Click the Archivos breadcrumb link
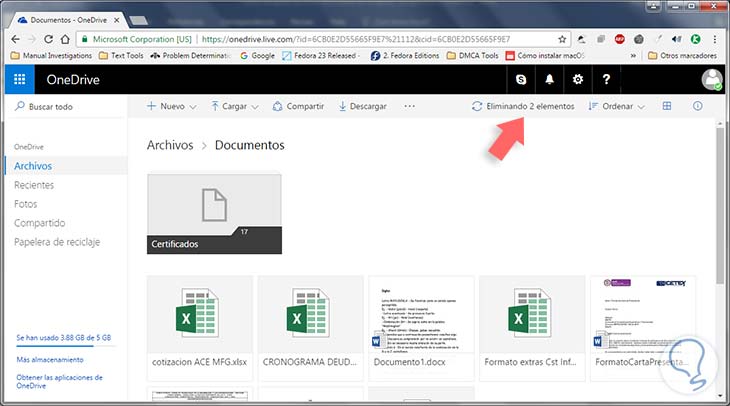The image size is (730, 406). click(170, 145)
